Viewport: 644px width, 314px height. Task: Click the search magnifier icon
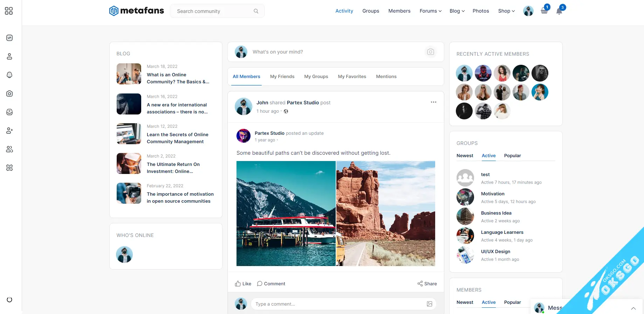click(256, 11)
